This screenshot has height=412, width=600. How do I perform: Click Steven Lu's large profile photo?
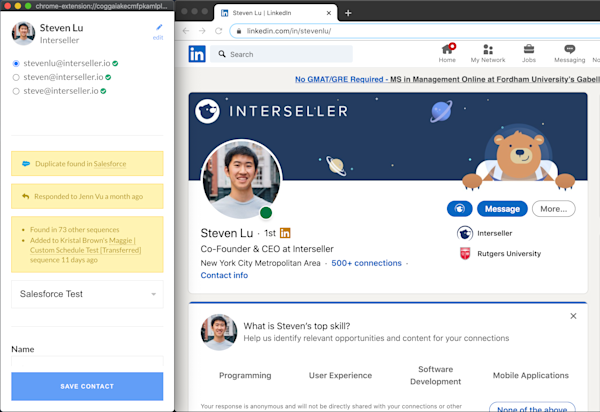(x=242, y=180)
